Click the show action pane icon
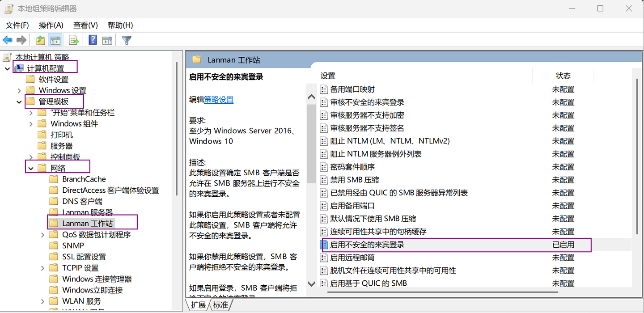The width and height of the screenshot is (644, 313). [107, 40]
